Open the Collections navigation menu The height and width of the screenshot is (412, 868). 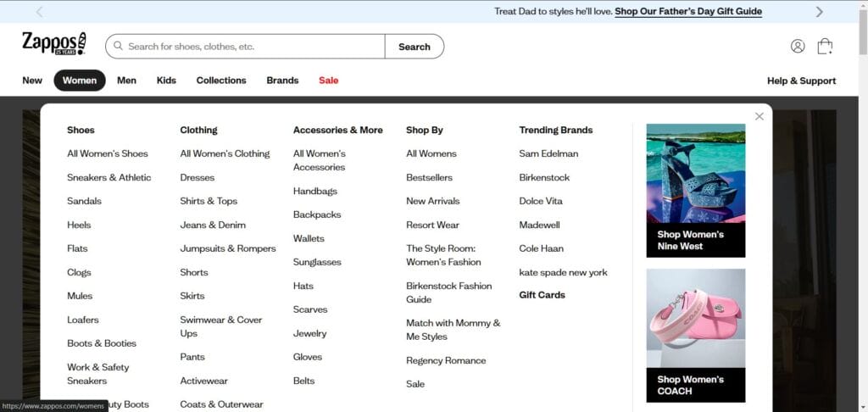click(221, 81)
